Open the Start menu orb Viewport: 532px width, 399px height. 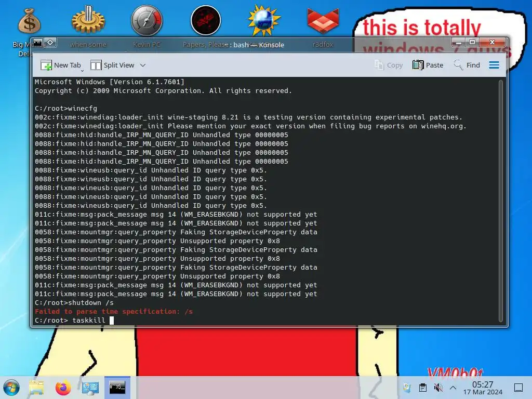[11, 388]
